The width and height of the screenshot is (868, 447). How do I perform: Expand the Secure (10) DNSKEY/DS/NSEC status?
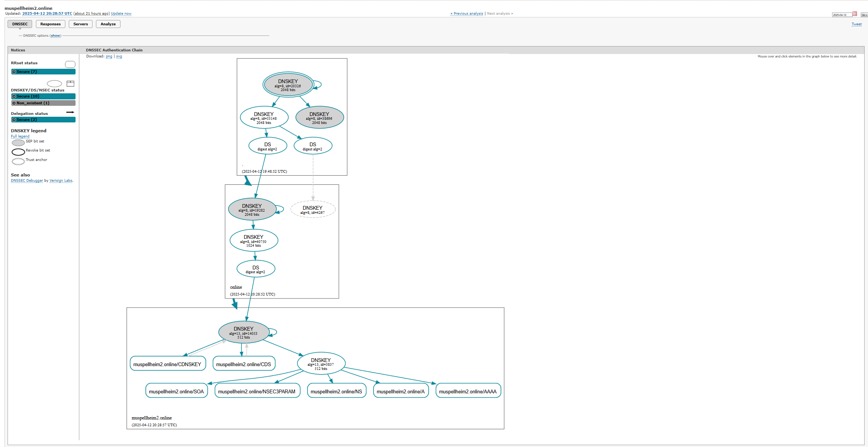(43, 96)
